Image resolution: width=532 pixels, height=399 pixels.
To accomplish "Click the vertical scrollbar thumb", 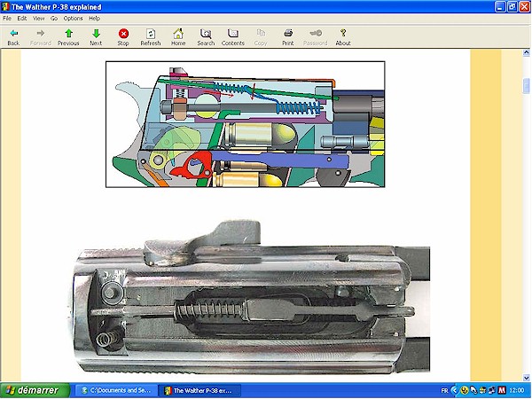I will (526, 86).
